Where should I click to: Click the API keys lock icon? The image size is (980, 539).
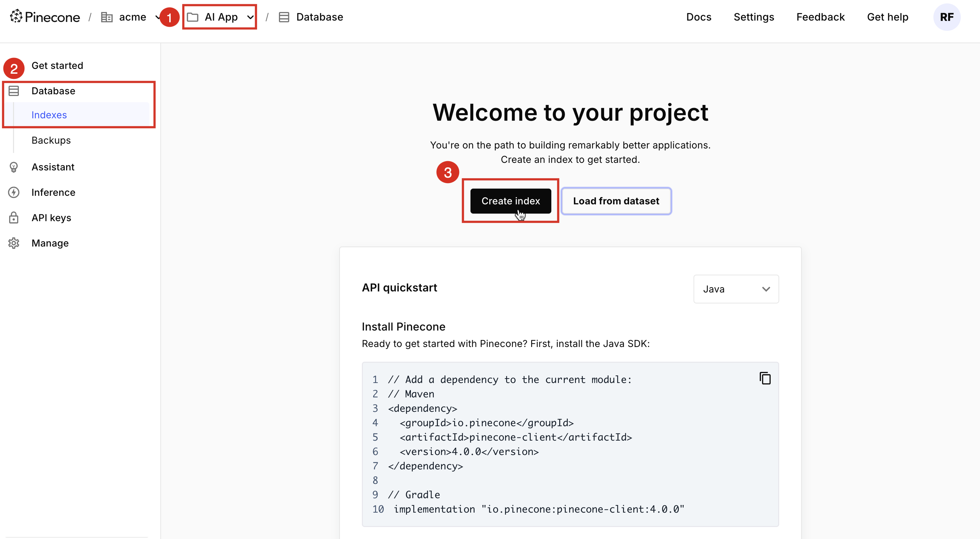tap(14, 218)
